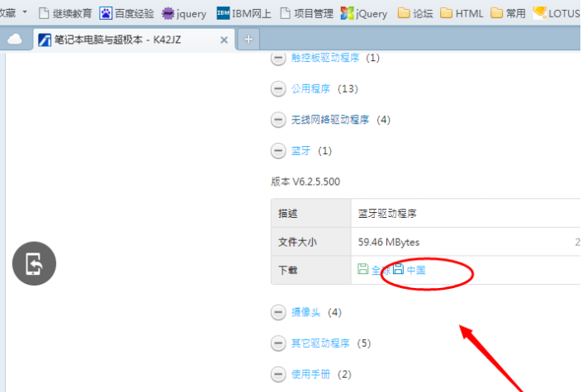Open the 公用程序 category link
This screenshot has height=392, width=587.
tap(310, 88)
